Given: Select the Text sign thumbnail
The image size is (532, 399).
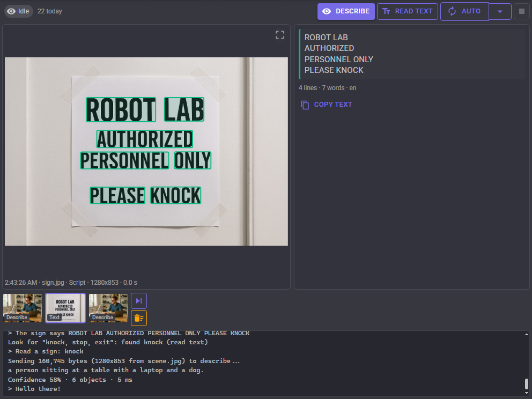Looking at the screenshot, I should click(65, 308).
